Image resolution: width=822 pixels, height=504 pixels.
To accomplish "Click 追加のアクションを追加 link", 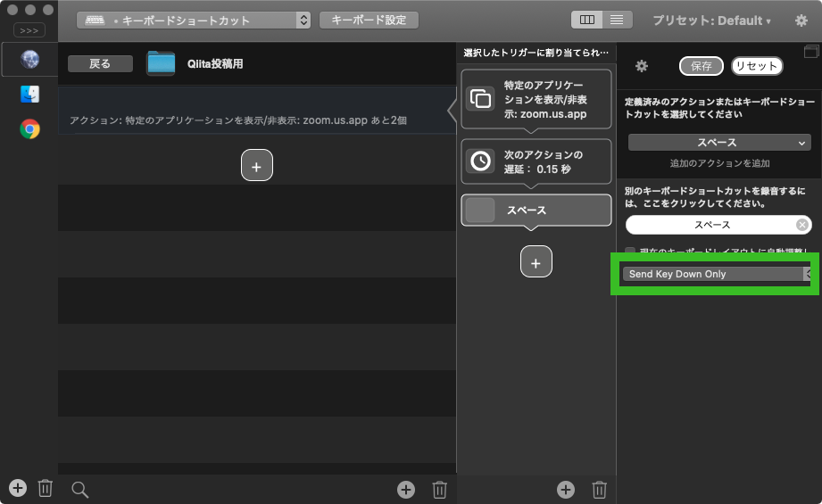I will click(x=719, y=163).
